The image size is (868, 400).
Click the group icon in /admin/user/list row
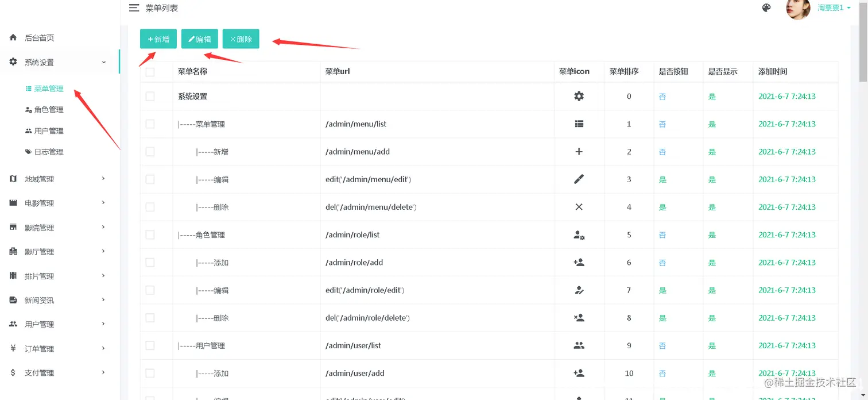pos(579,345)
